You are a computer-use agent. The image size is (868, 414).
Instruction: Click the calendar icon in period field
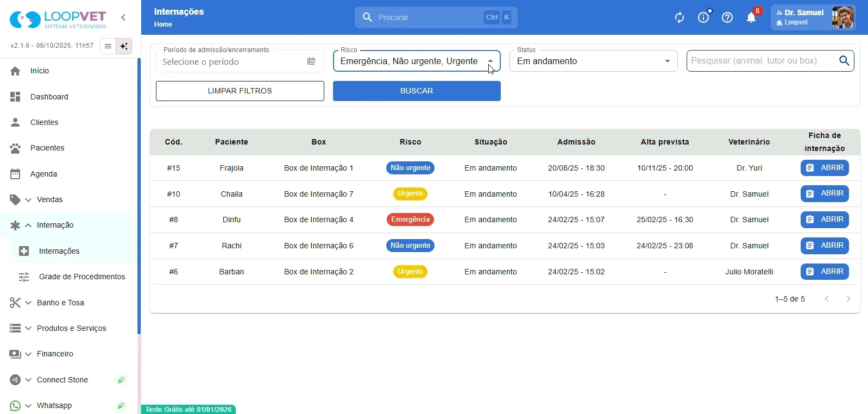point(311,61)
